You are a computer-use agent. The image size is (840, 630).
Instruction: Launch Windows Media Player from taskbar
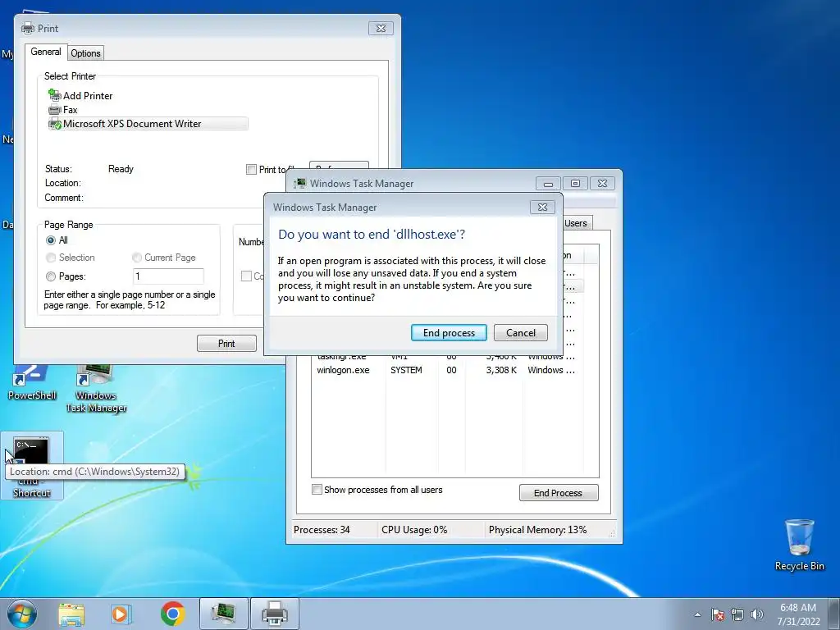point(121,614)
